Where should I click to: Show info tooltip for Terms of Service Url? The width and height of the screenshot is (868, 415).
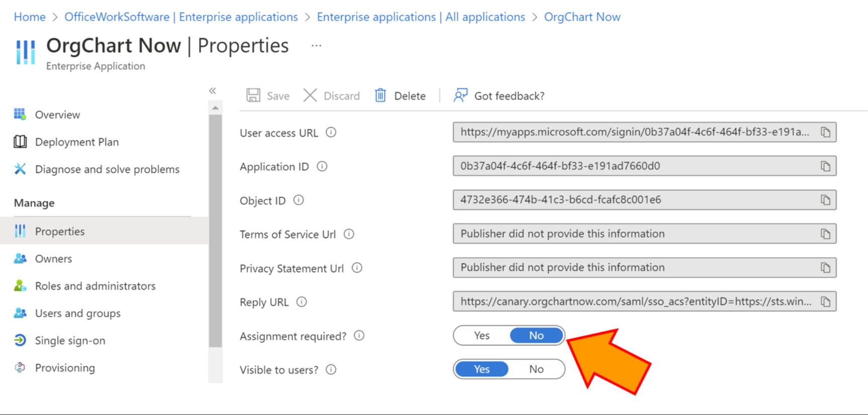(x=349, y=234)
